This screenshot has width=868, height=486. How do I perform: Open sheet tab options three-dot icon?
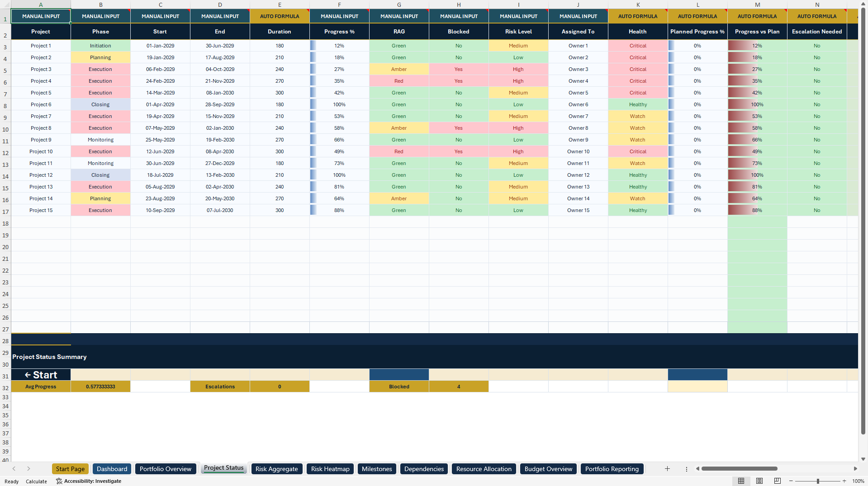[687, 469]
